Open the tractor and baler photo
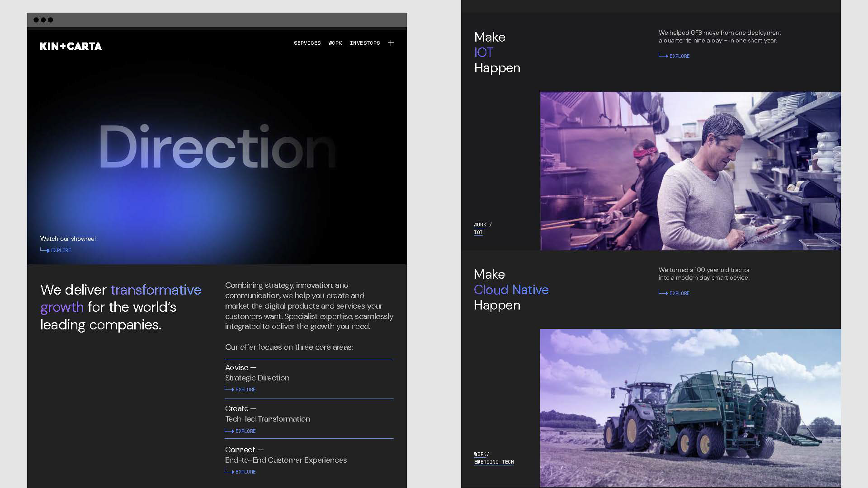The width and height of the screenshot is (868, 488). [690, 408]
